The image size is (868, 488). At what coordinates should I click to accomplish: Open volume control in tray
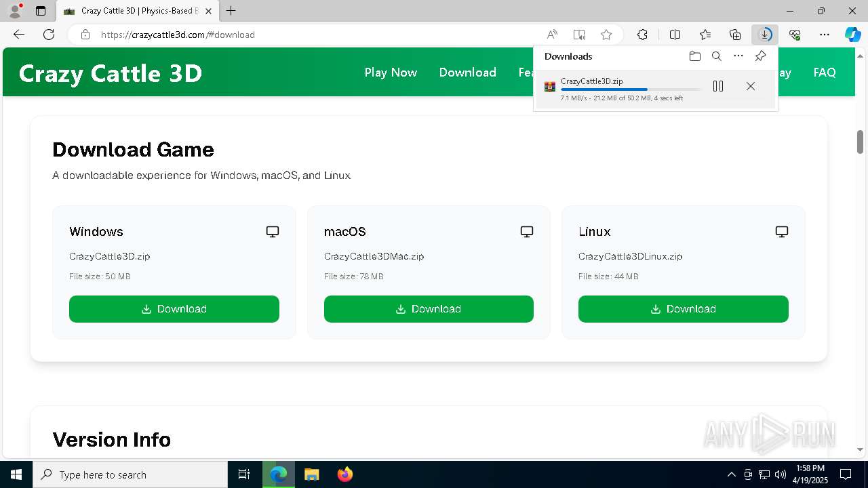[x=781, y=474]
